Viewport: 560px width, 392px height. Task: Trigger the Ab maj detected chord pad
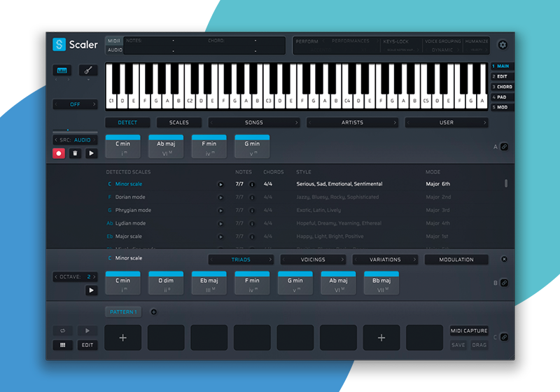coord(166,146)
